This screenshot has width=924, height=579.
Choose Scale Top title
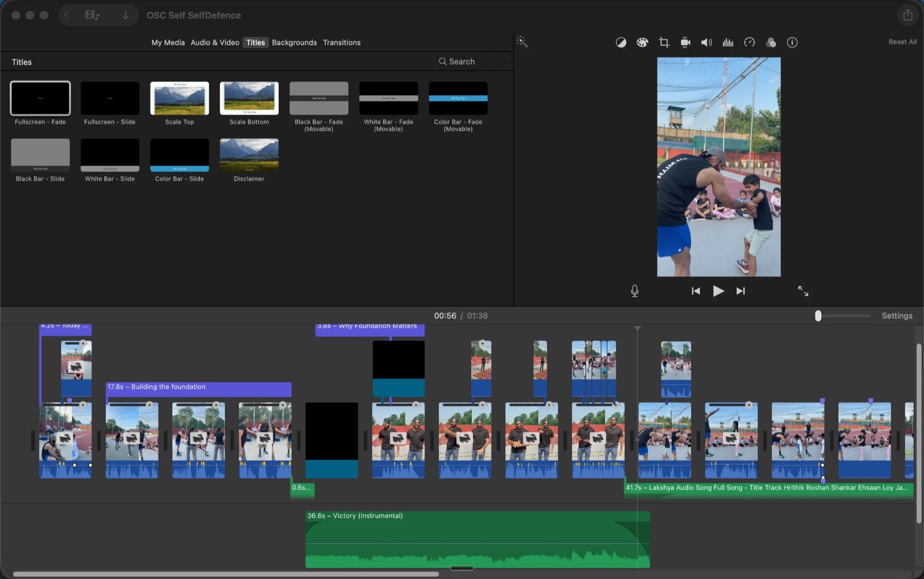click(180, 103)
